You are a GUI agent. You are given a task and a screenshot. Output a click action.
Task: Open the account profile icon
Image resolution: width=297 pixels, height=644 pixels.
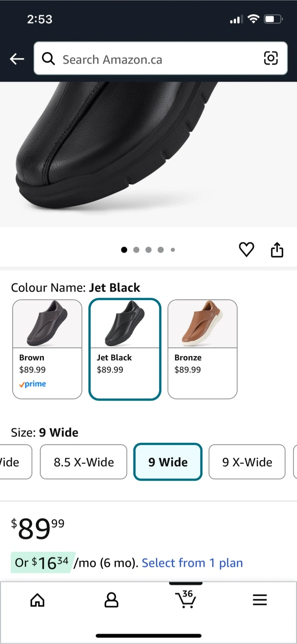tap(111, 600)
